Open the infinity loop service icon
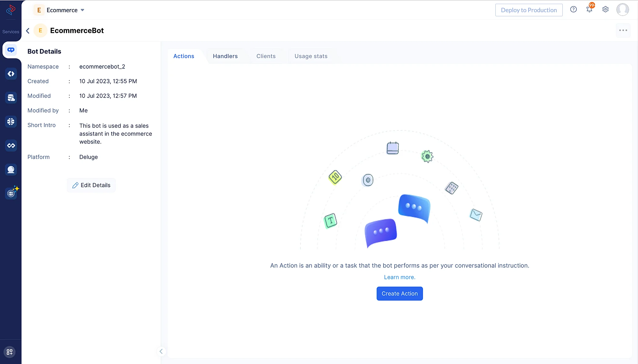638x364 pixels. click(11, 145)
